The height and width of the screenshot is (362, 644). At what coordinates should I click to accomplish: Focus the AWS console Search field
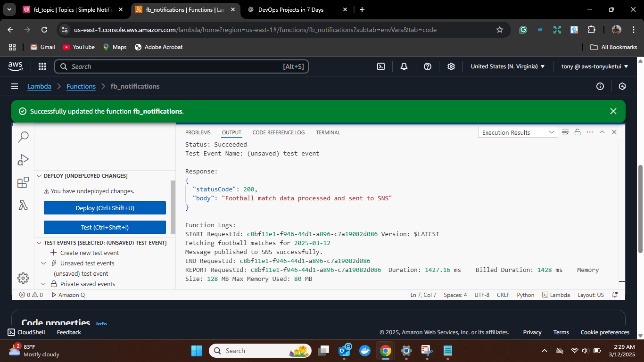(182, 66)
